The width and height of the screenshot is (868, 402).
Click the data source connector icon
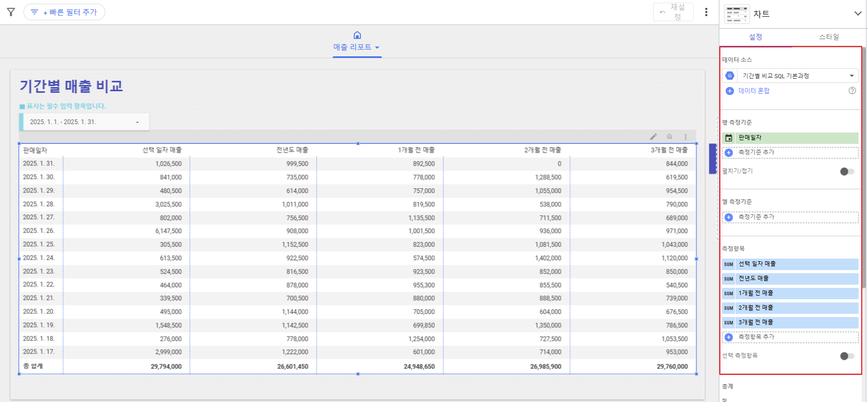(x=730, y=76)
